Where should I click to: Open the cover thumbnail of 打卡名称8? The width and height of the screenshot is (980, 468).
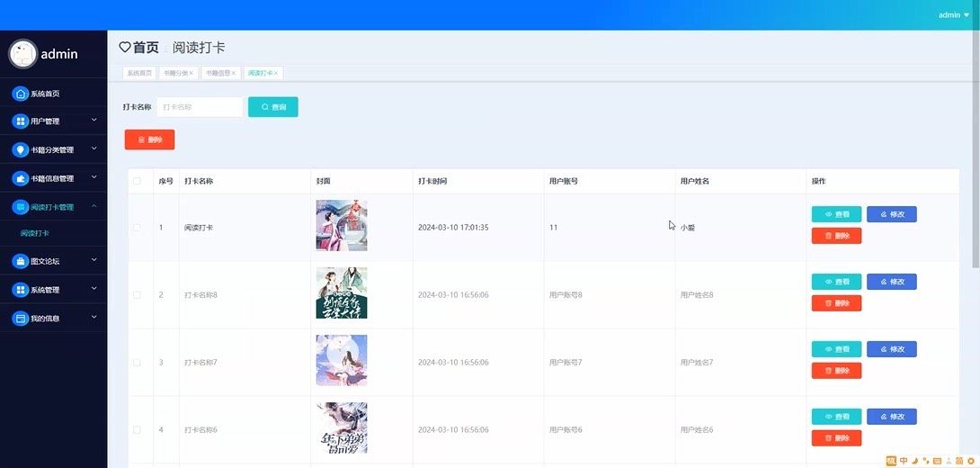[x=342, y=292]
